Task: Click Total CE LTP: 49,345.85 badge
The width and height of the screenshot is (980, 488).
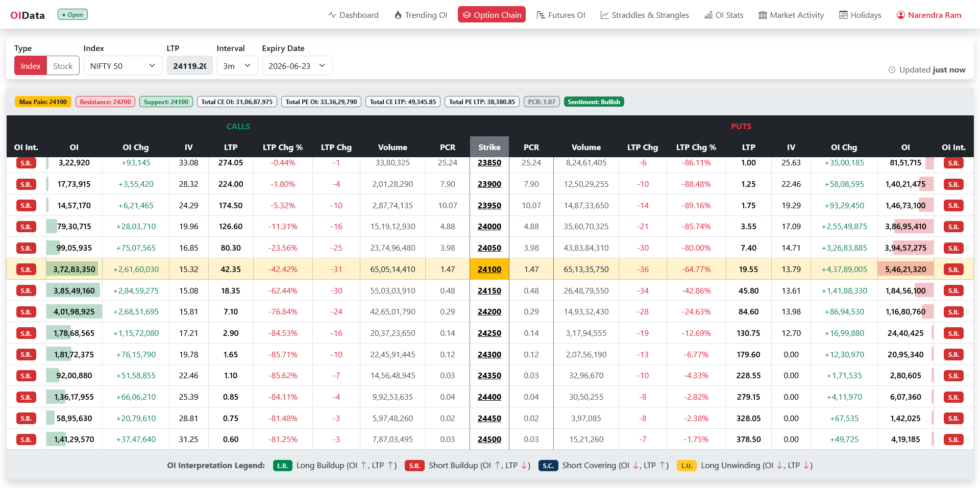Action: tap(403, 102)
